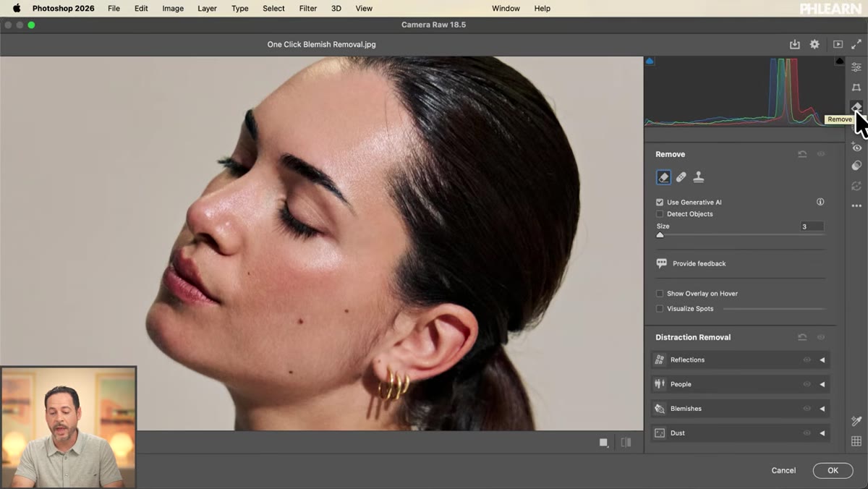Click the Cancel button

tap(783, 470)
